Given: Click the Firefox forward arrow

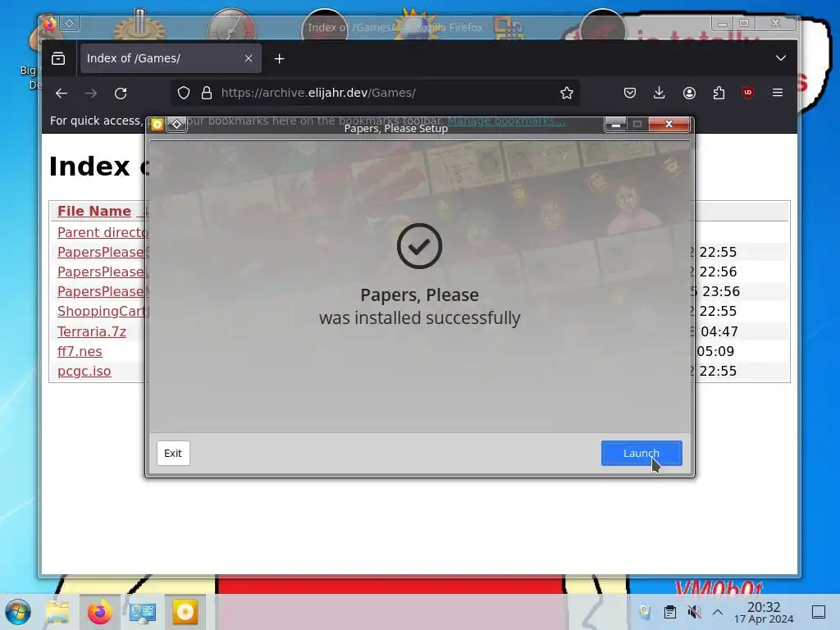Looking at the screenshot, I should coord(91,94).
